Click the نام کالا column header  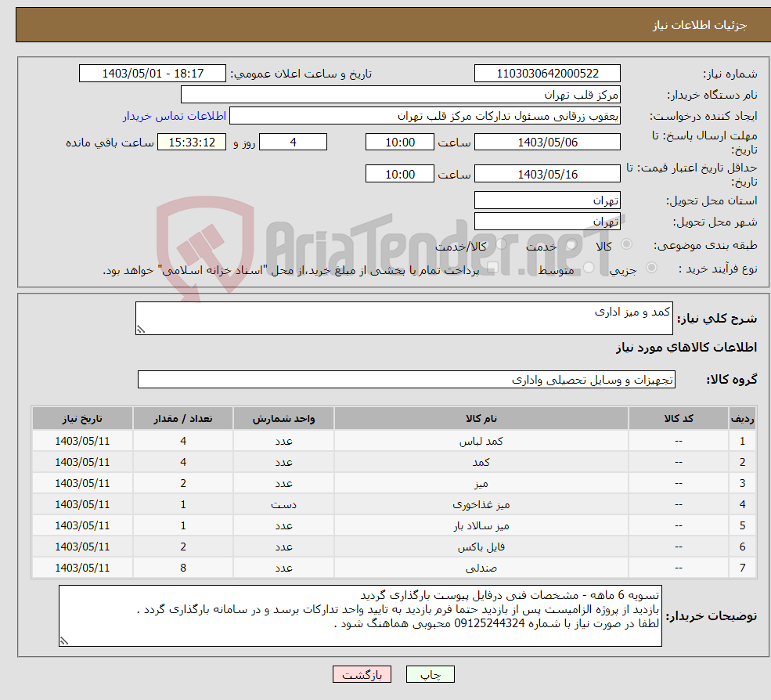[x=481, y=419]
